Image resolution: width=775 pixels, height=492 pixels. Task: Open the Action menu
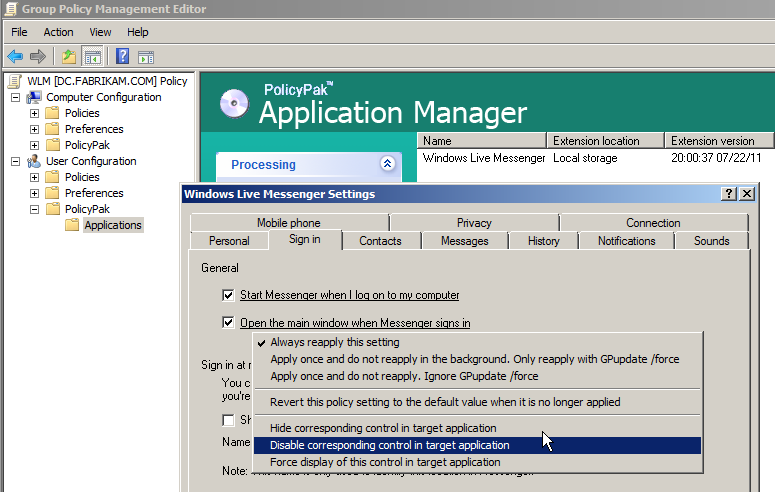pos(58,32)
